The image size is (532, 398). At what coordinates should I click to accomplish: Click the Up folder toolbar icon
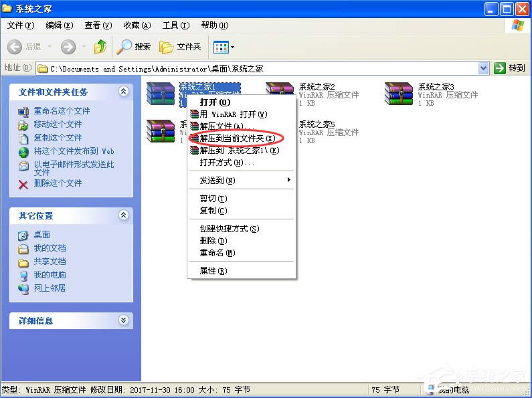click(100, 47)
